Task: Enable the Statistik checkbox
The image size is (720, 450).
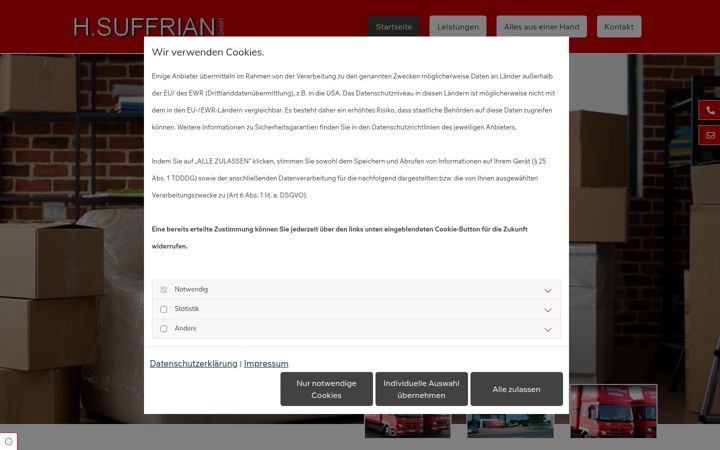Action: coord(163,309)
